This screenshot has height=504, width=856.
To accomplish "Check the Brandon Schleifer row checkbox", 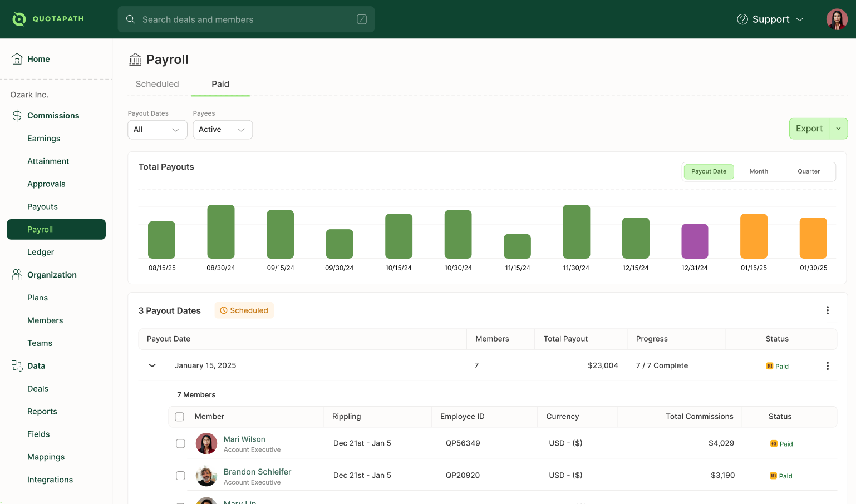I will pos(180,476).
